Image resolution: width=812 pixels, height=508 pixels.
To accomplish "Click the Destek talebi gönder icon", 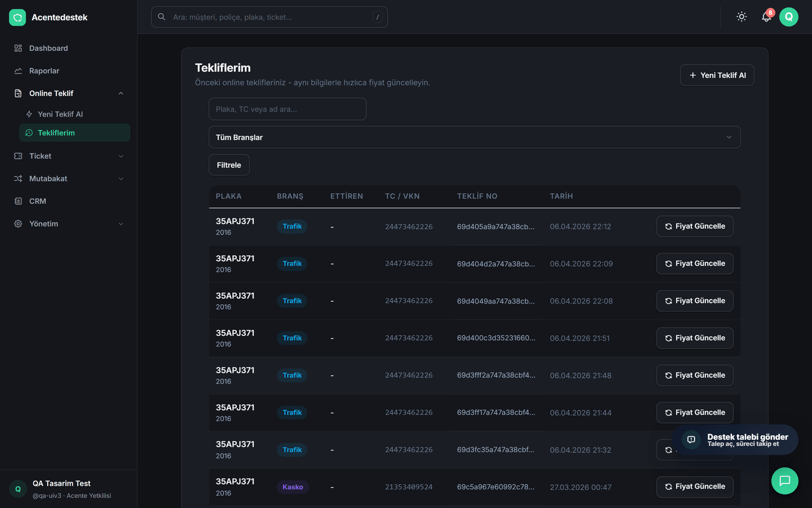I will (691, 439).
